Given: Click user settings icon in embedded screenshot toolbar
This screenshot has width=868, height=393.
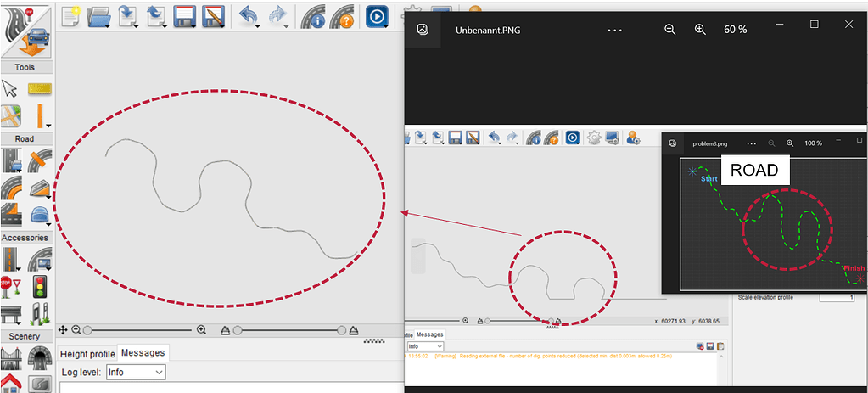Looking at the screenshot, I should [x=633, y=138].
